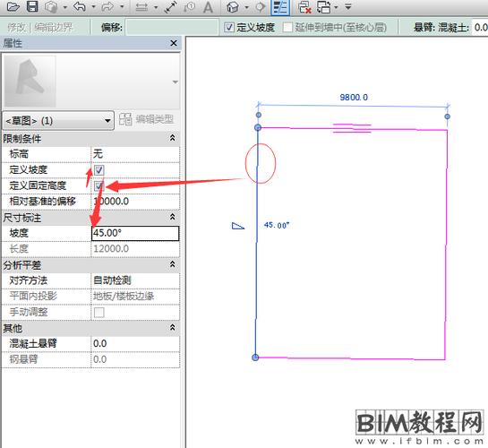The width and height of the screenshot is (488, 448).
Task: Click the Undo arrow icon
Action: 80,6
